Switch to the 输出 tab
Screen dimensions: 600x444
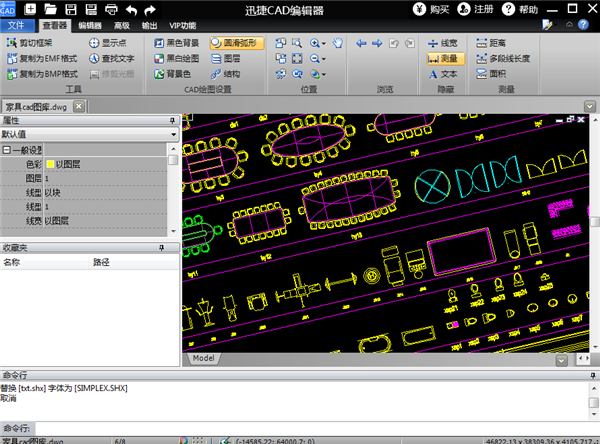(149, 26)
